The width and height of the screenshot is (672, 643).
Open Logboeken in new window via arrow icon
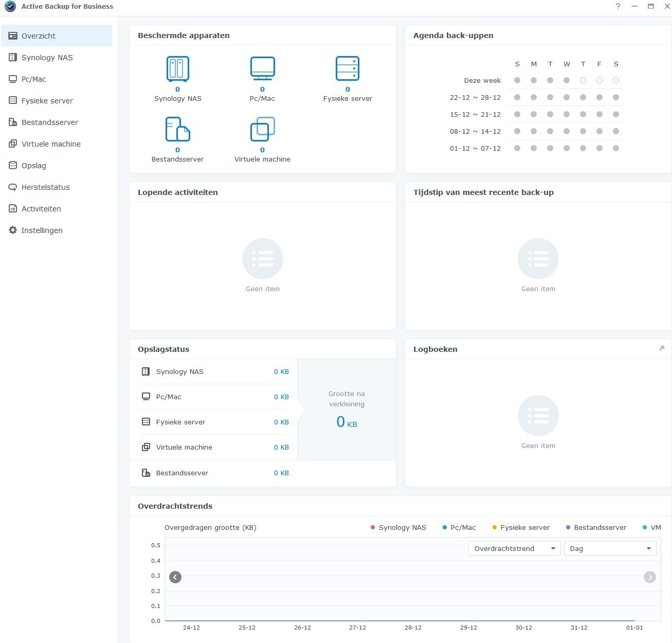662,349
